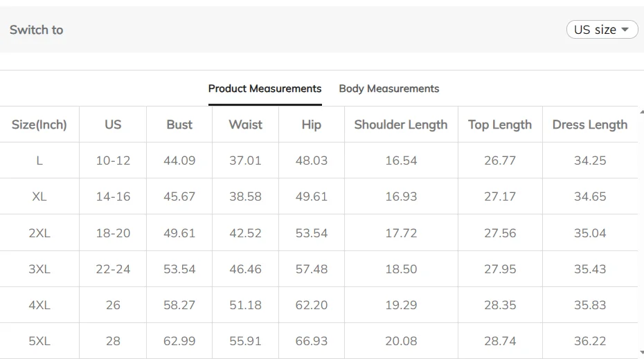Click the Switch to label text

[37, 30]
